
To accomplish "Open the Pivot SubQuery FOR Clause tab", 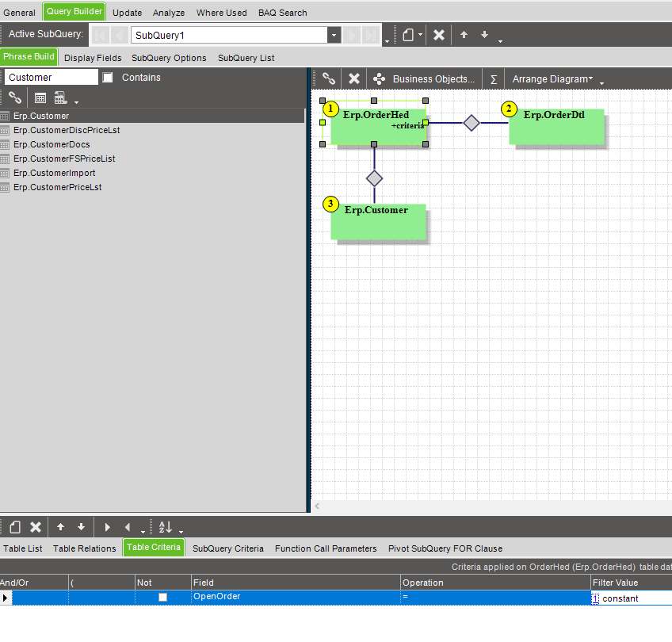I will [445, 548].
